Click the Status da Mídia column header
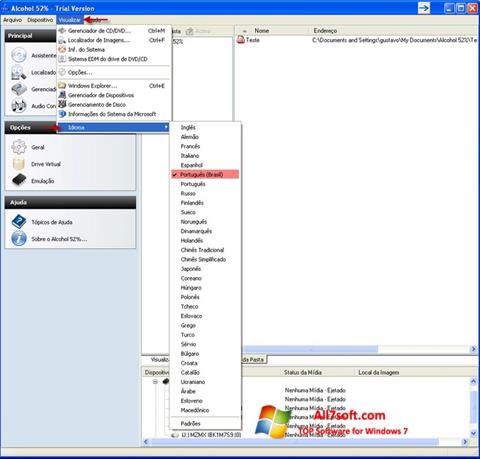Viewport: 480px width, 459px height. click(x=303, y=372)
